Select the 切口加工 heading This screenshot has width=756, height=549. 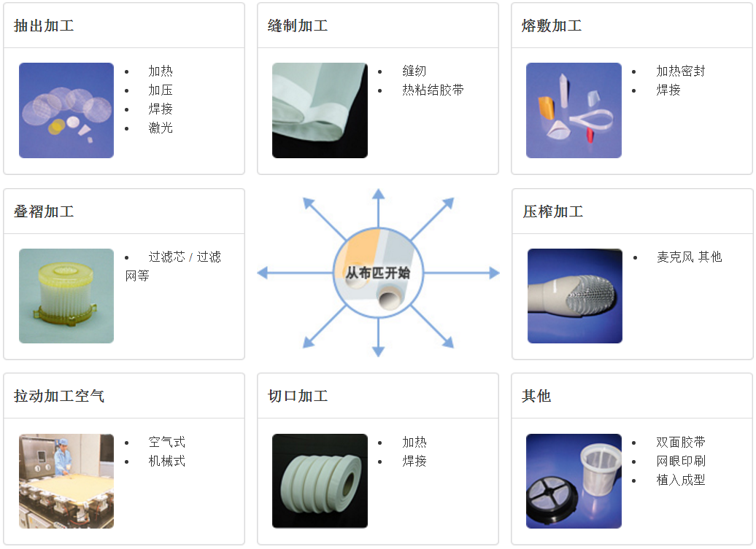point(298,396)
